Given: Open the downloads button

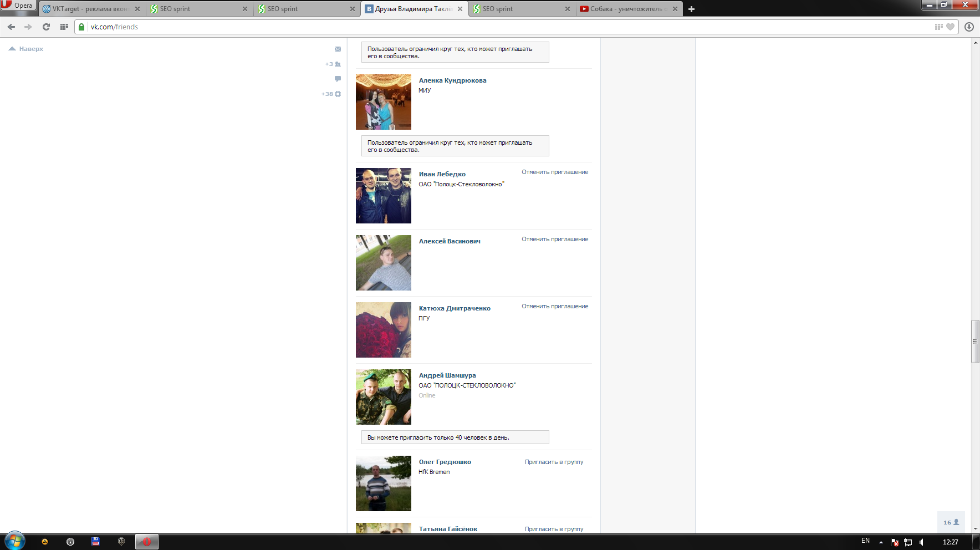Looking at the screenshot, I should pos(969,27).
